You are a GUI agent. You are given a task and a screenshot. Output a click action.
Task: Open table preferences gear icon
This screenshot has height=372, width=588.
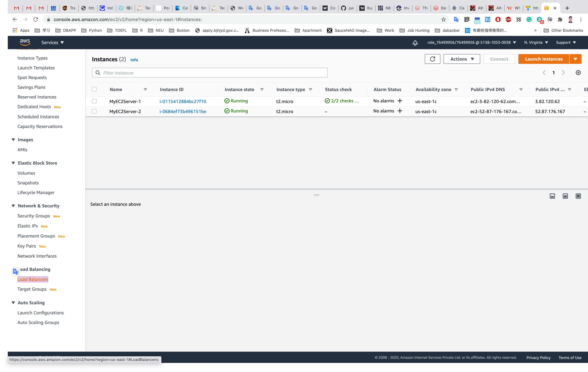click(578, 73)
